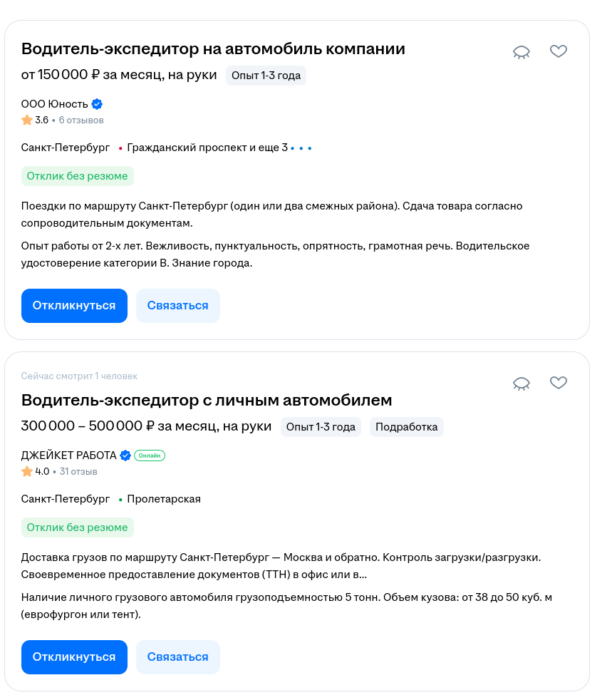Hide the company car driver vacancy

tap(521, 52)
